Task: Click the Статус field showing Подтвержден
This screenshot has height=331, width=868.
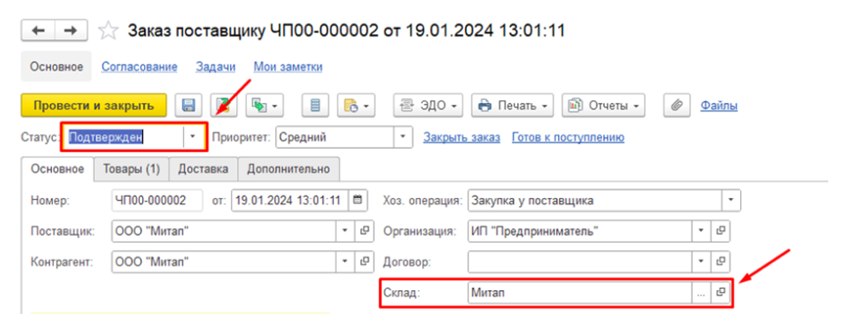Action: [125, 137]
